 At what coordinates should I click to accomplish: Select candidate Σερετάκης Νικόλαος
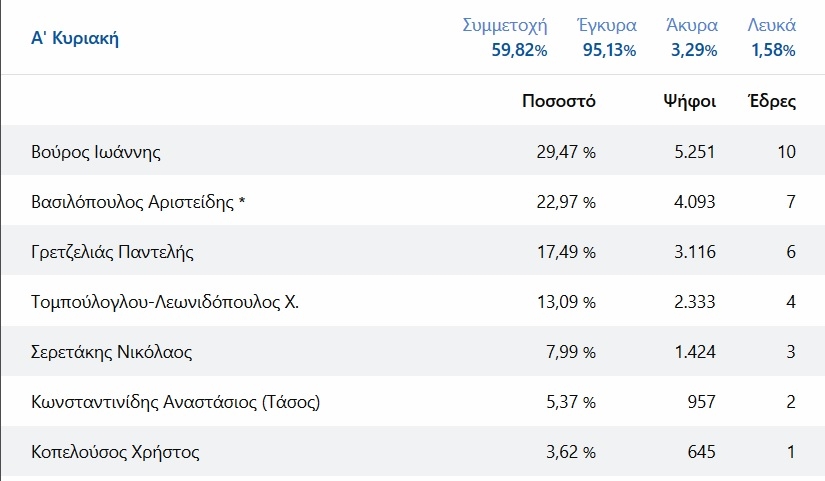[112, 352]
